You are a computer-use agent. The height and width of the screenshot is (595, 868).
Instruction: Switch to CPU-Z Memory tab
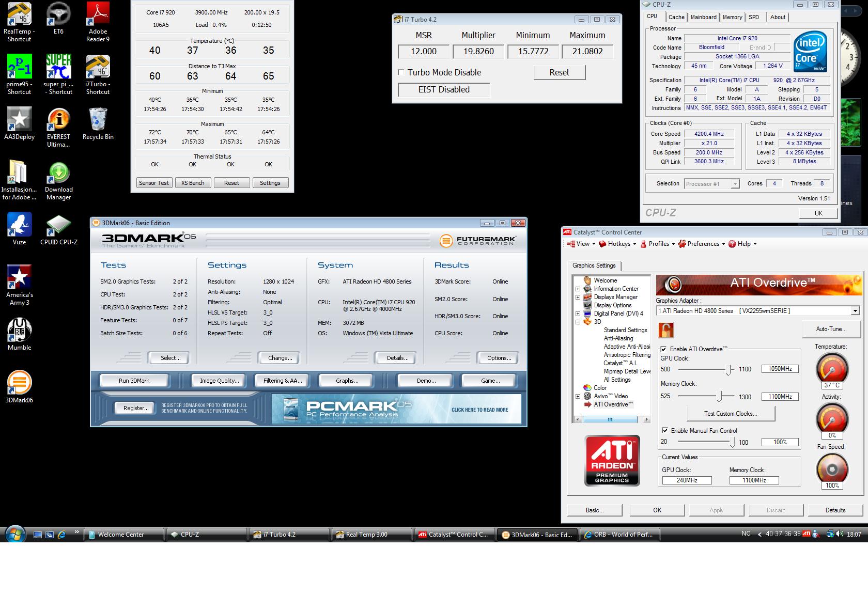click(x=732, y=17)
